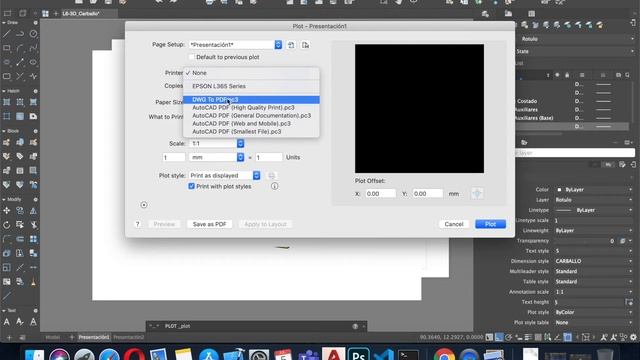Collapse the Modify palette section
Image resolution: width=640 pixels, height=360 pixels.
pyautogui.click(x=4, y=199)
